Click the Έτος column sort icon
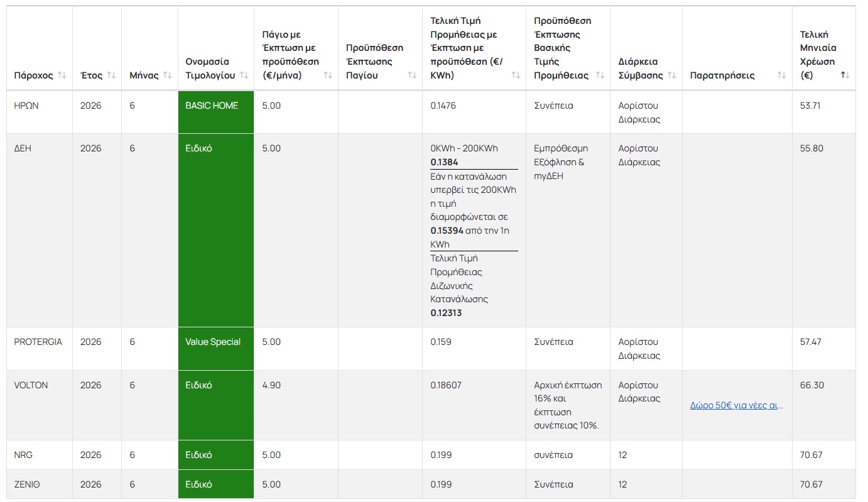This screenshot has height=502, width=868. tap(111, 75)
